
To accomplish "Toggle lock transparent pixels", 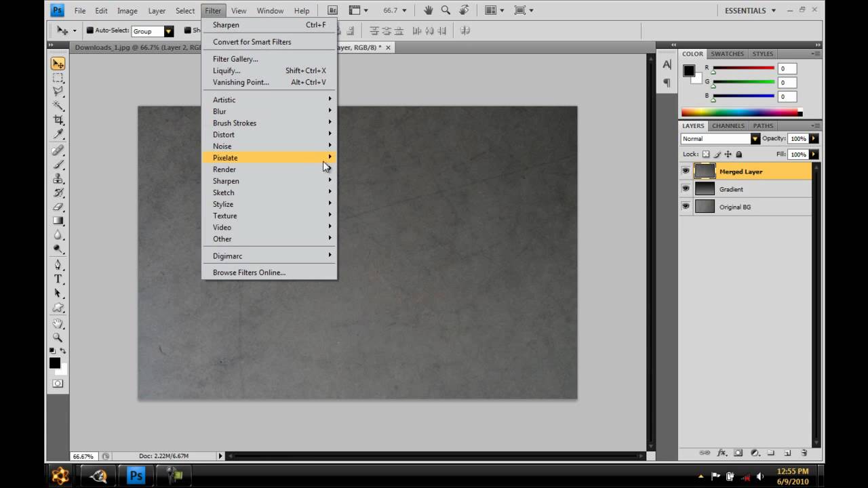I will point(706,155).
